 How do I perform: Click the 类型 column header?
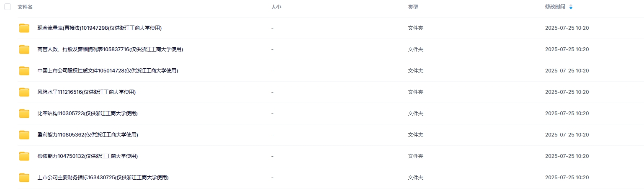pos(413,7)
